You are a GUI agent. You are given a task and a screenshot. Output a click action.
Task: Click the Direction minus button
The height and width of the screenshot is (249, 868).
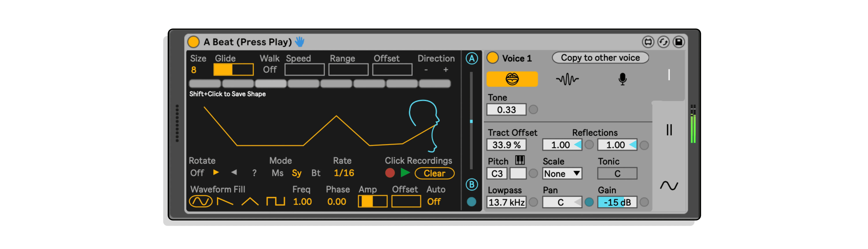tap(426, 69)
